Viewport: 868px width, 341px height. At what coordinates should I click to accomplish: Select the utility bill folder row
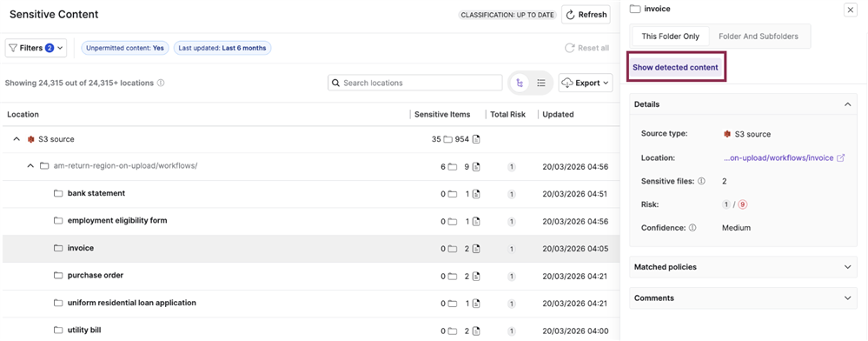310,330
